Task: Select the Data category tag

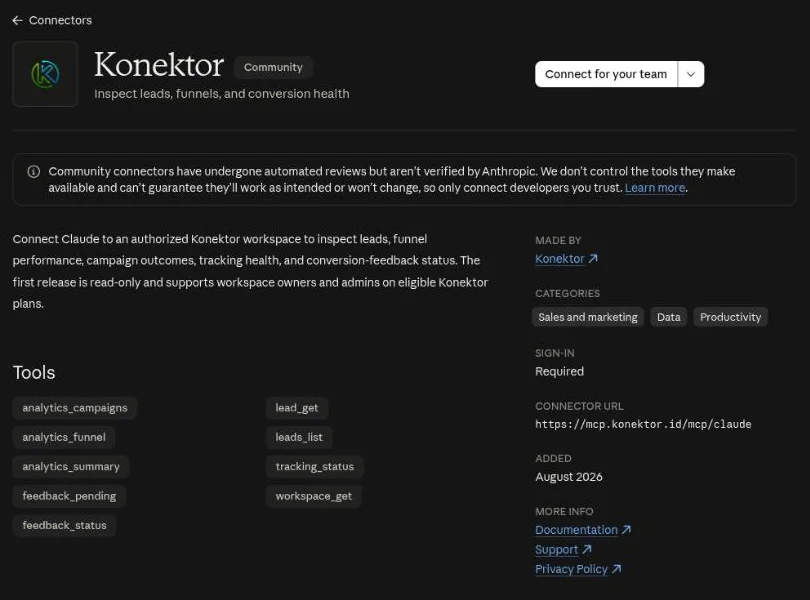Action: coord(668,317)
